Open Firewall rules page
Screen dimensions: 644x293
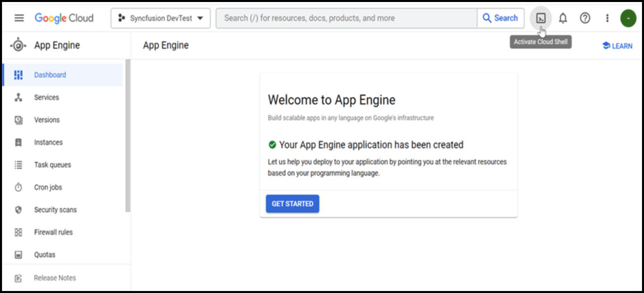pos(53,232)
